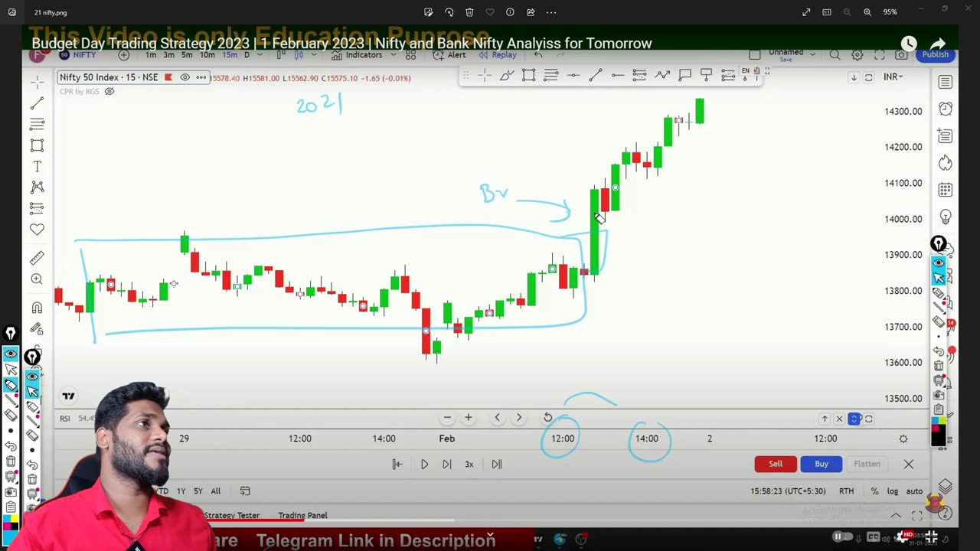The image size is (980, 551).
Task: Toggle Nifty 50 Index legend visibility eye
Action: [185, 77]
